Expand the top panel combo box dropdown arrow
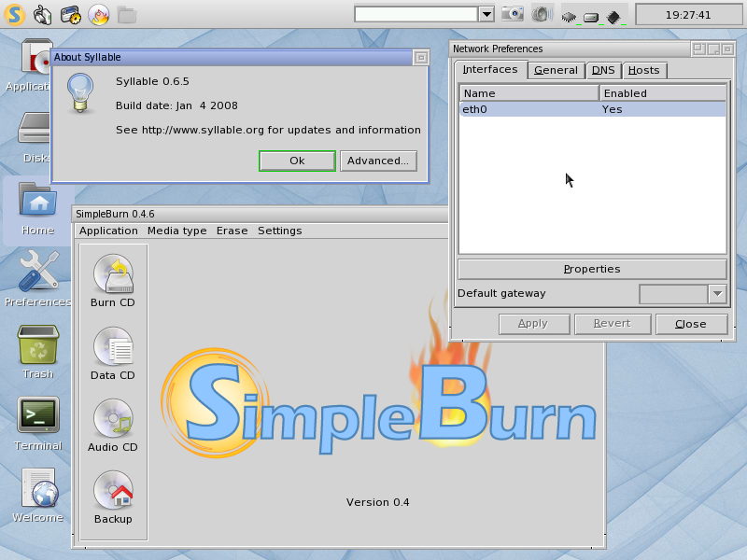 click(x=486, y=14)
